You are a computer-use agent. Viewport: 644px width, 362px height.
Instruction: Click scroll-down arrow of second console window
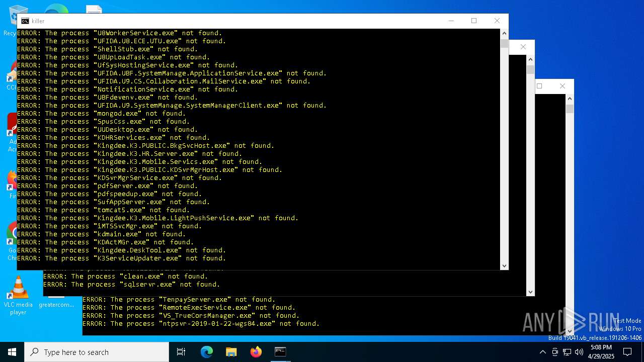[530, 292]
